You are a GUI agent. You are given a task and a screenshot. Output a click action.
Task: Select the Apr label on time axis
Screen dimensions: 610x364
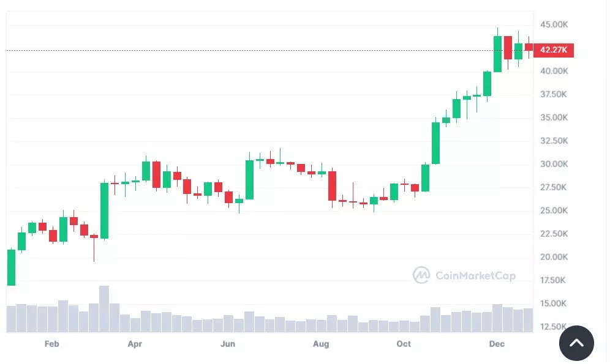(x=135, y=344)
